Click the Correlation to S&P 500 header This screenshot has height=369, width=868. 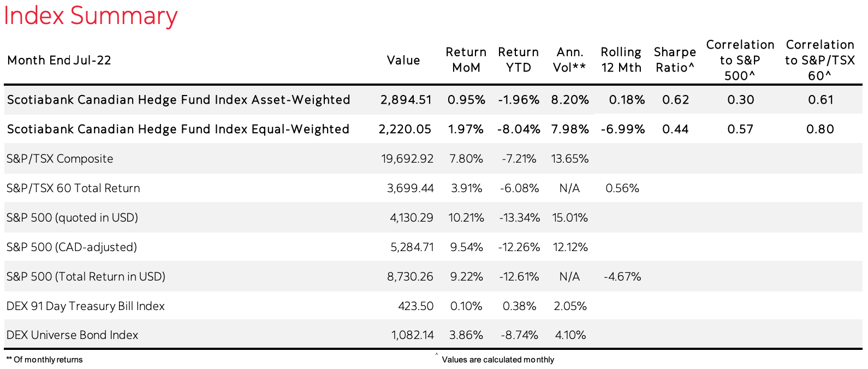pos(740,60)
